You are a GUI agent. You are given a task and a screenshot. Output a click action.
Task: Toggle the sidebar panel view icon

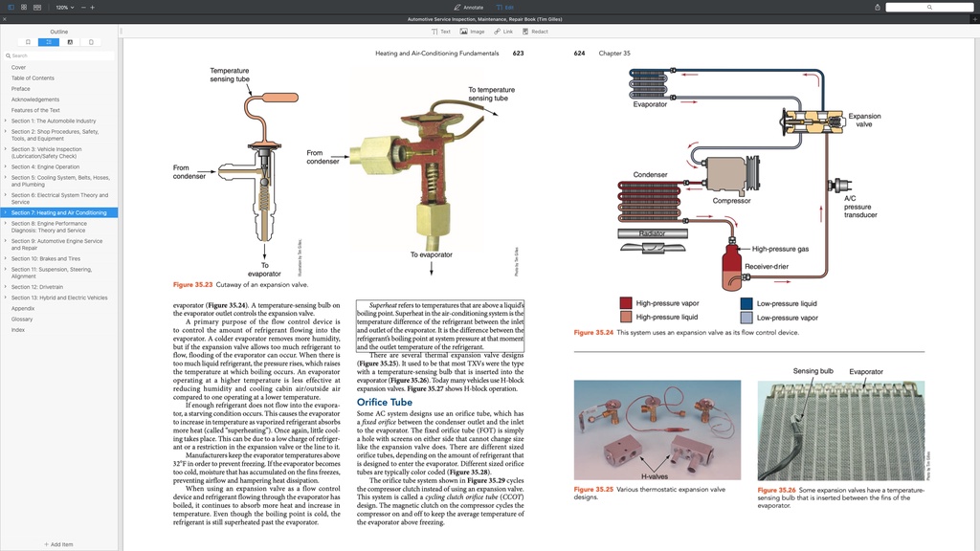click(11, 7)
